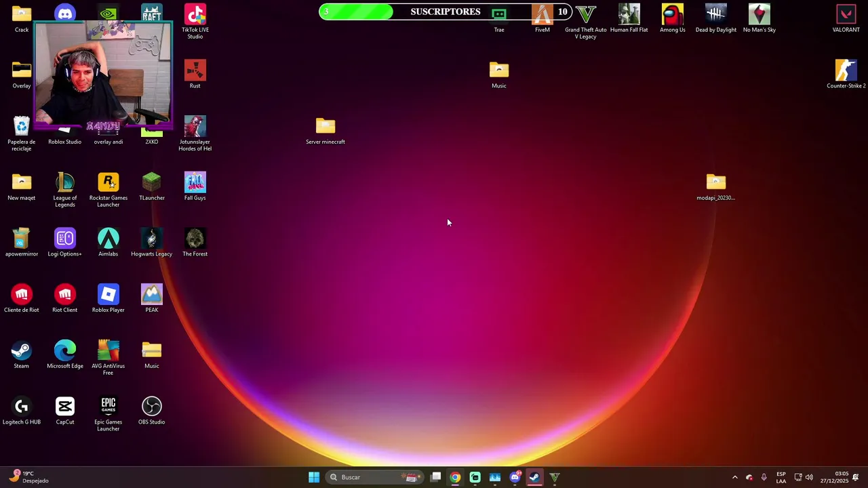Open Papelera de reciclaje
Image resolution: width=868 pixels, height=488 pixels.
[22, 134]
